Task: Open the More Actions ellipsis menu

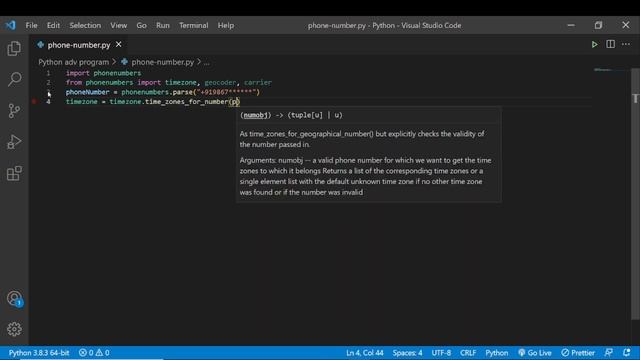Action: click(x=626, y=44)
